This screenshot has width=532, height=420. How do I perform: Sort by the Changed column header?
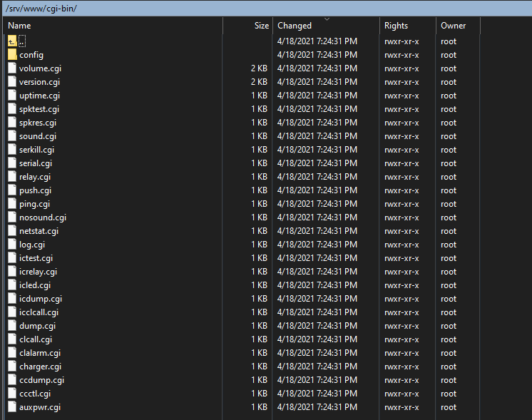coord(326,26)
